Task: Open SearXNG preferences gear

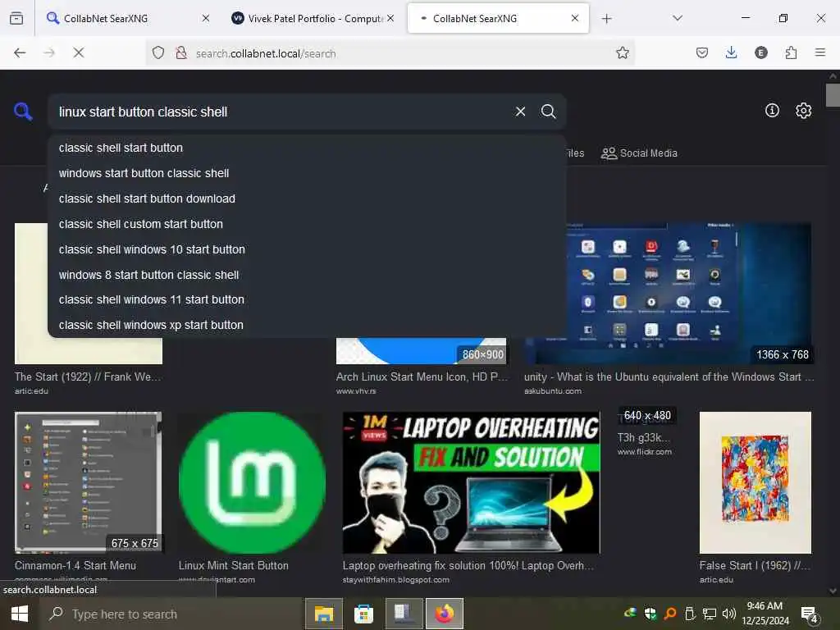Action: [x=803, y=111]
